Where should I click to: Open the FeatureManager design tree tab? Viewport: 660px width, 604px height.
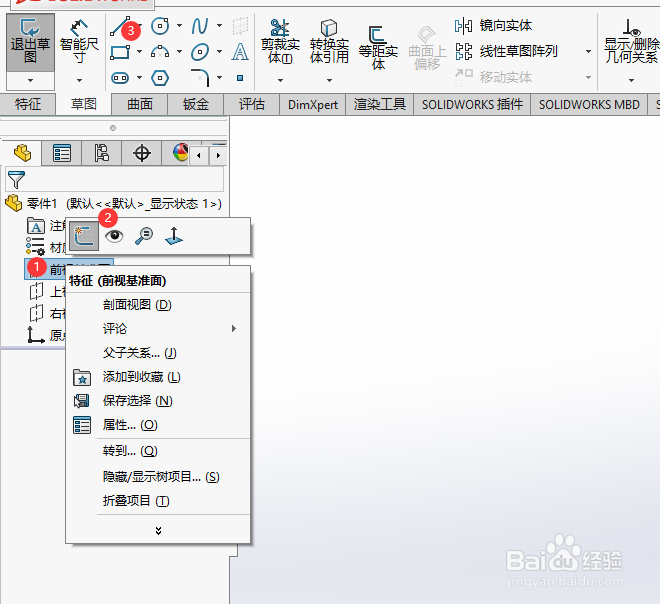[22, 153]
